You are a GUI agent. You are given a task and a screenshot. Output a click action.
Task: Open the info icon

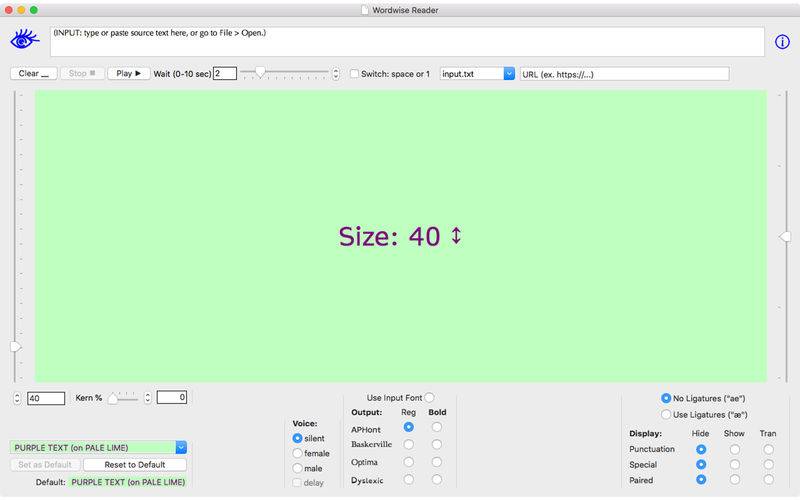pos(782,42)
